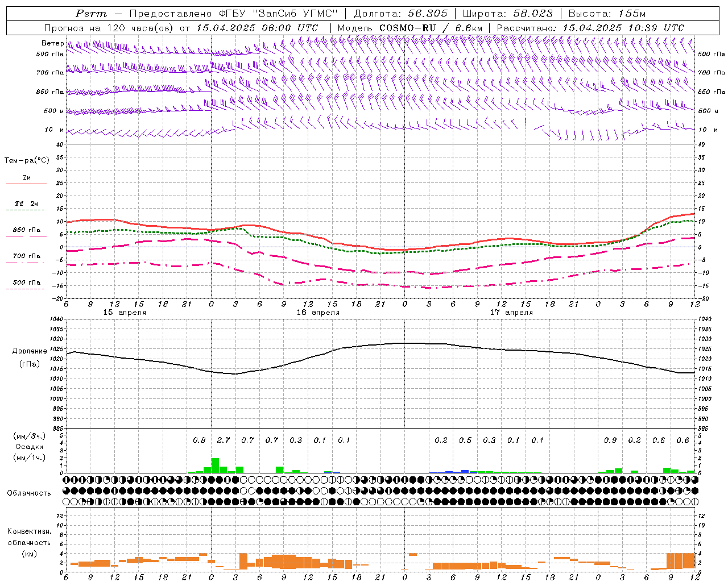The image size is (728, 582).
Task: Click the tallest green precipitation bar
Action: pyautogui.click(x=215, y=465)
